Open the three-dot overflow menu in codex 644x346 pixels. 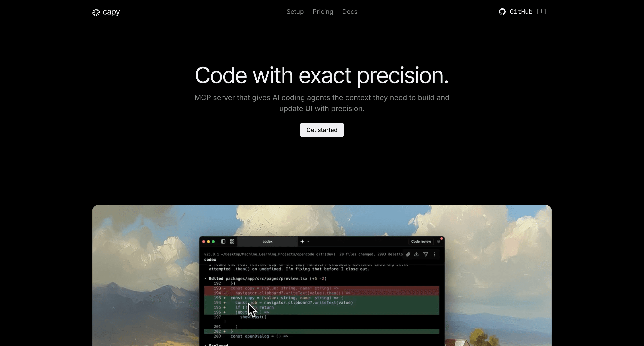pos(435,254)
